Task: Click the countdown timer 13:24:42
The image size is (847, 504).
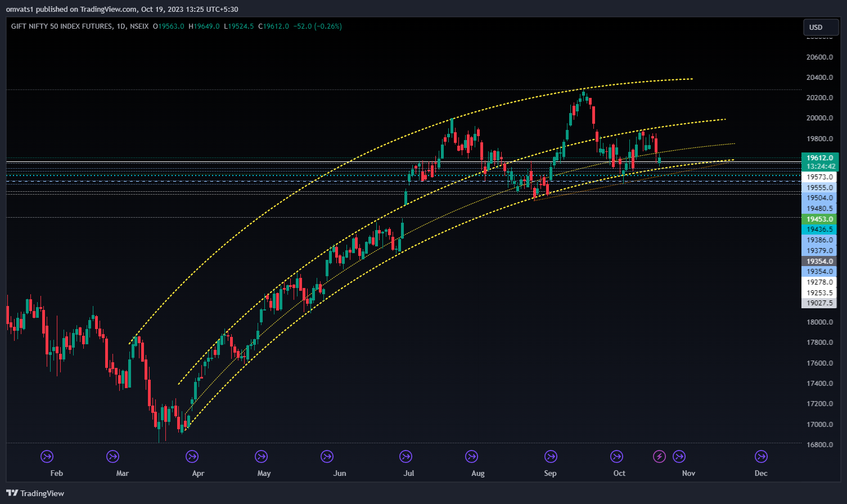Action: click(x=819, y=166)
